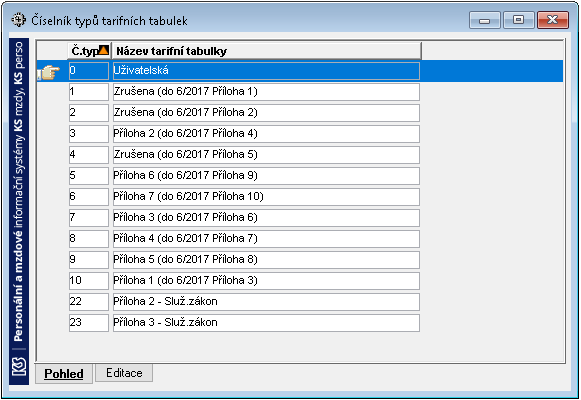Select Příloha 5 (do 6/2017 Příloha 8)
The width and height of the screenshot is (581, 400).
click(x=266, y=260)
